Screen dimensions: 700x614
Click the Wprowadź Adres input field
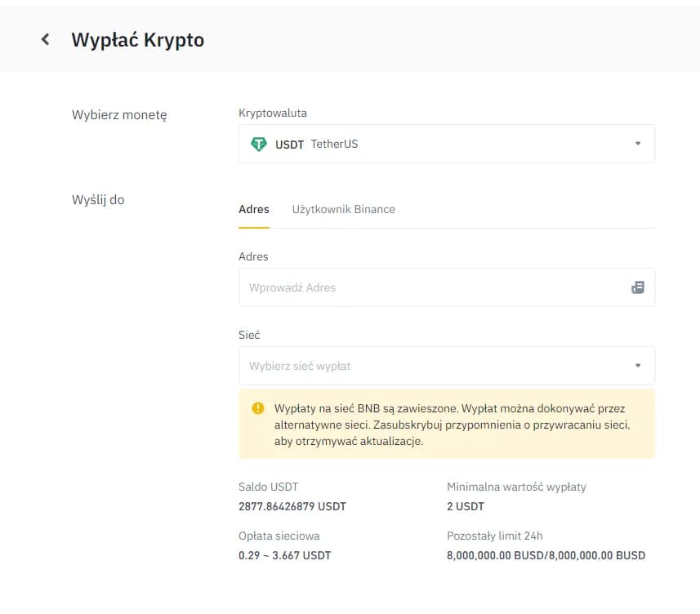coord(408,287)
